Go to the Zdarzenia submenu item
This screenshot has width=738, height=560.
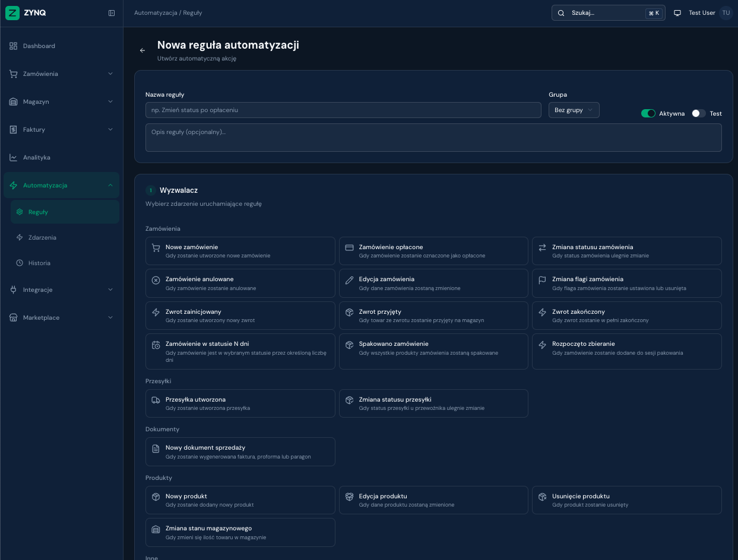[65, 237]
